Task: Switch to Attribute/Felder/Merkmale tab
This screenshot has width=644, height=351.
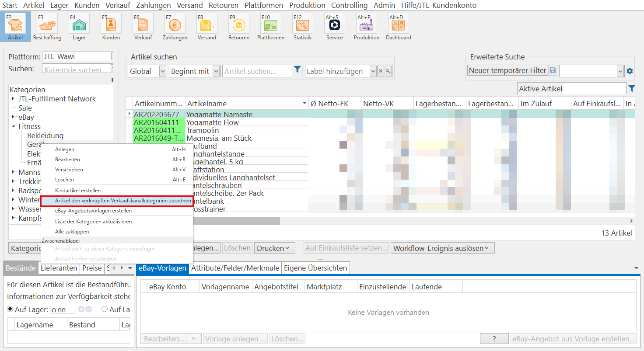Action: (235, 268)
